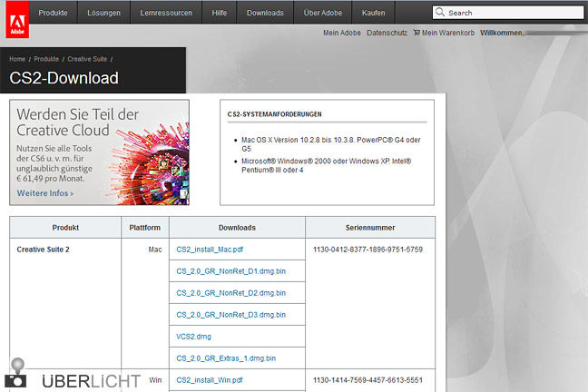Image resolution: width=588 pixels, height=392 pixels.
Task: Open the Mein Adobe link
Action: [x=341, y=33]
